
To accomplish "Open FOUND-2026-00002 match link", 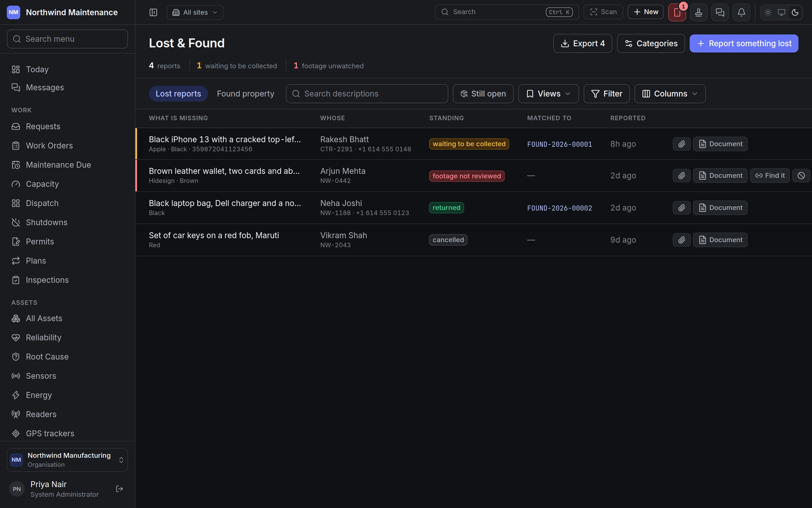I will click(x=559, y=208).
